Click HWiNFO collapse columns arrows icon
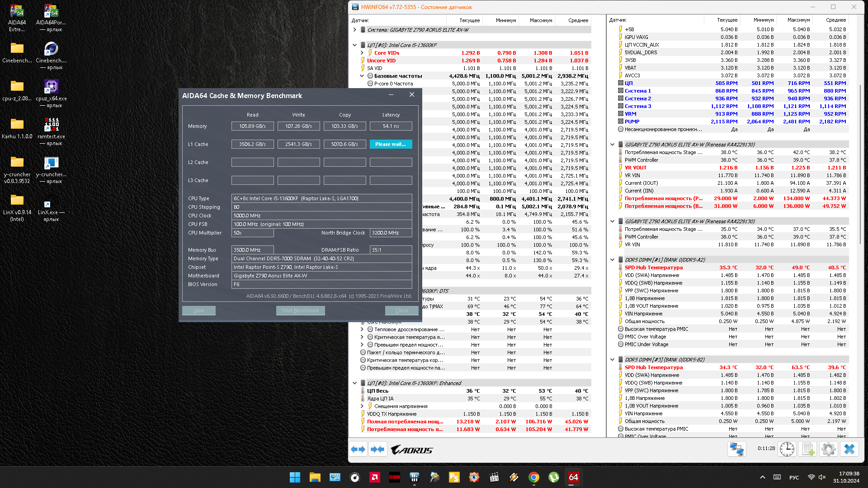This screenshot has width=868, height=488. pos(377,450)
